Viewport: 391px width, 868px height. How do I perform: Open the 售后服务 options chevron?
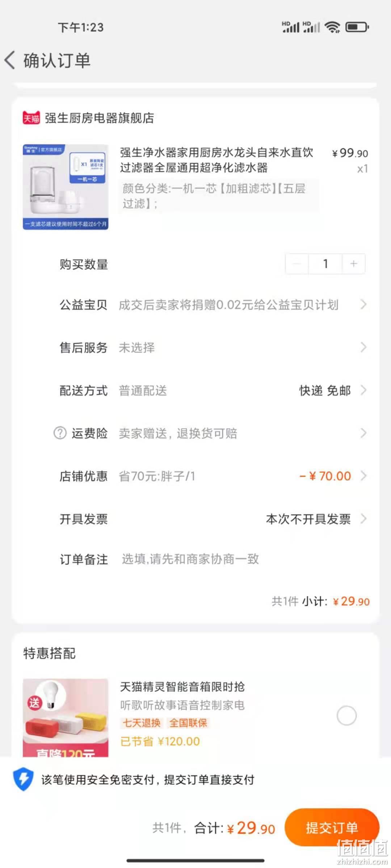363,347
